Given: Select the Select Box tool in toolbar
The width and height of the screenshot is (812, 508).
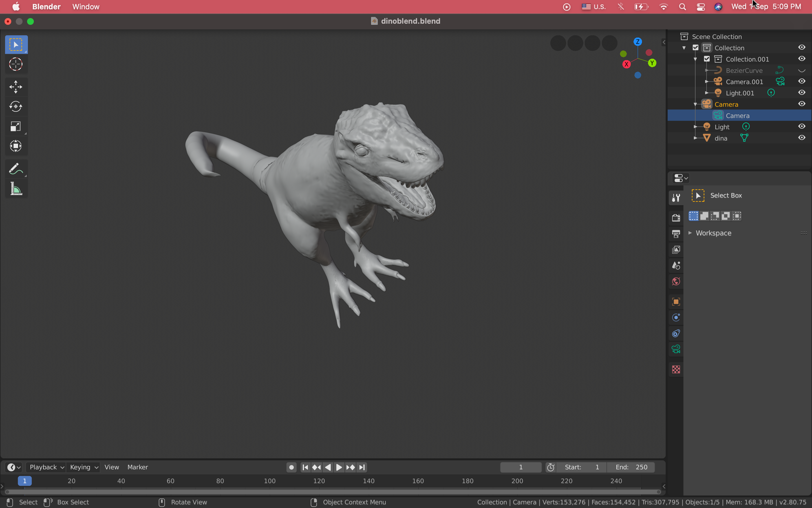Looking at the screenshot, I should (16, 45).
